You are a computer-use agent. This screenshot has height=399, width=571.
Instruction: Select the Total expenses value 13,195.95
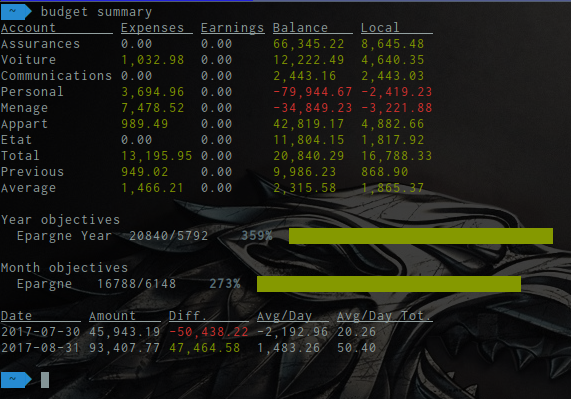[x=157, y=156]
